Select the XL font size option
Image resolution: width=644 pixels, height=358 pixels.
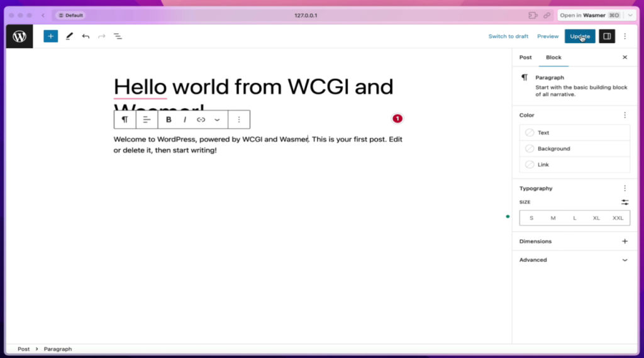[x=596, y=218]
